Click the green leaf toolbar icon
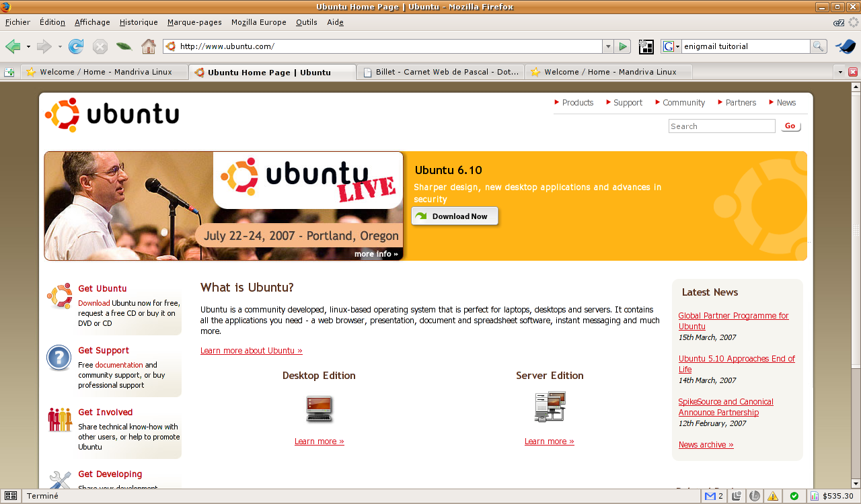 point(124,46)
